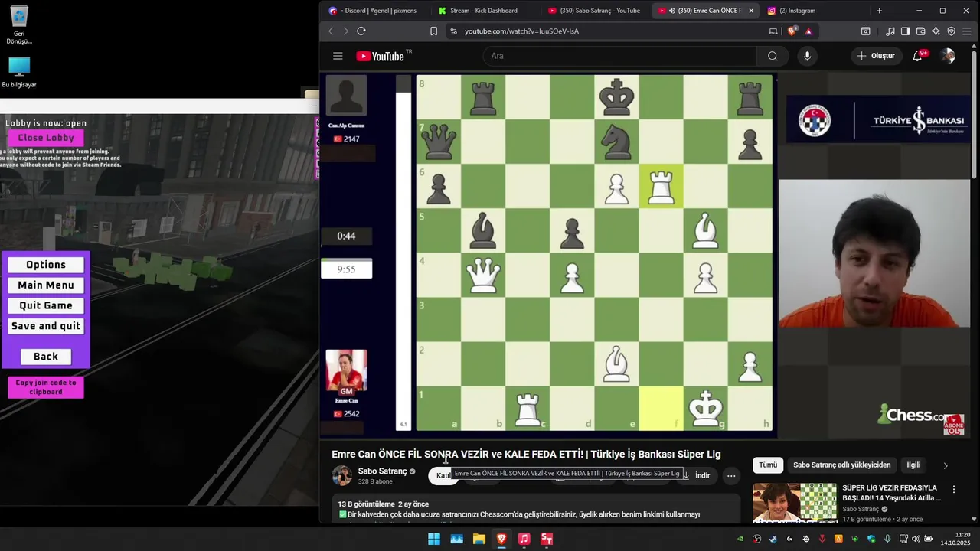Image resolution: width=980 pixels, height=551 pixels.
Task: Open new browser tab with plus
Action: coord(879,11)
